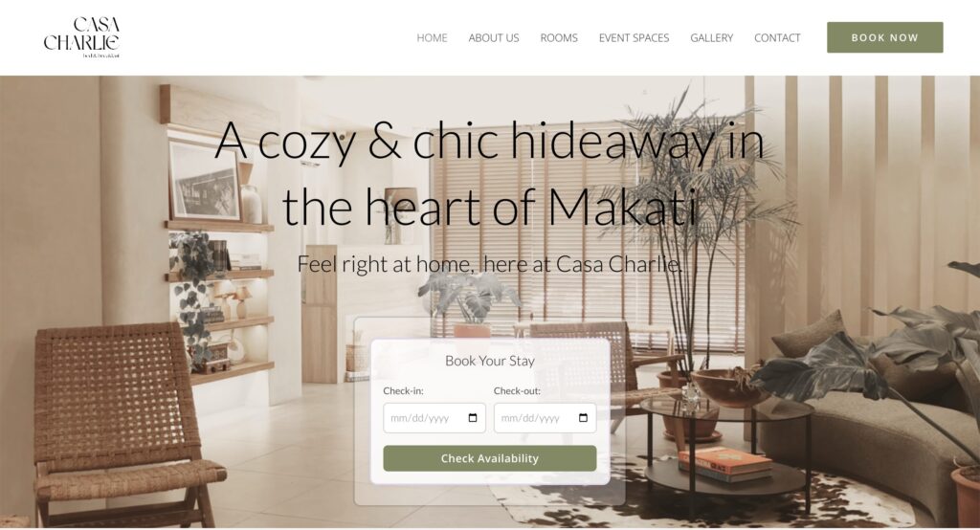Go to the Home page
Image resolution: width=980 pixels, height=530 pixels.
tap(432, 38)
